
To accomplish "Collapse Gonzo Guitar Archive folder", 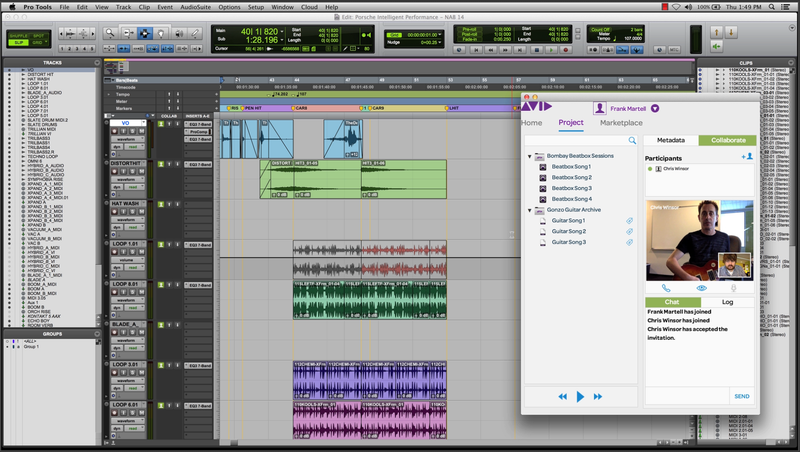I will tap(529, 210).
